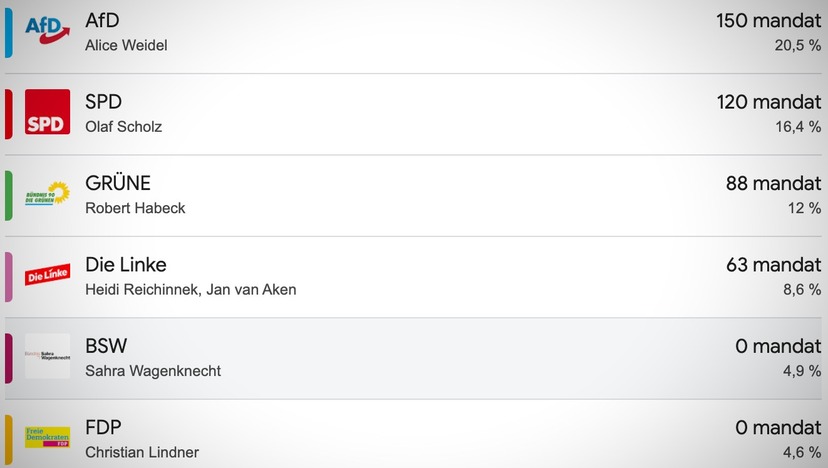
Task: Click the 88 mandat result
Action: click(773, 183)
